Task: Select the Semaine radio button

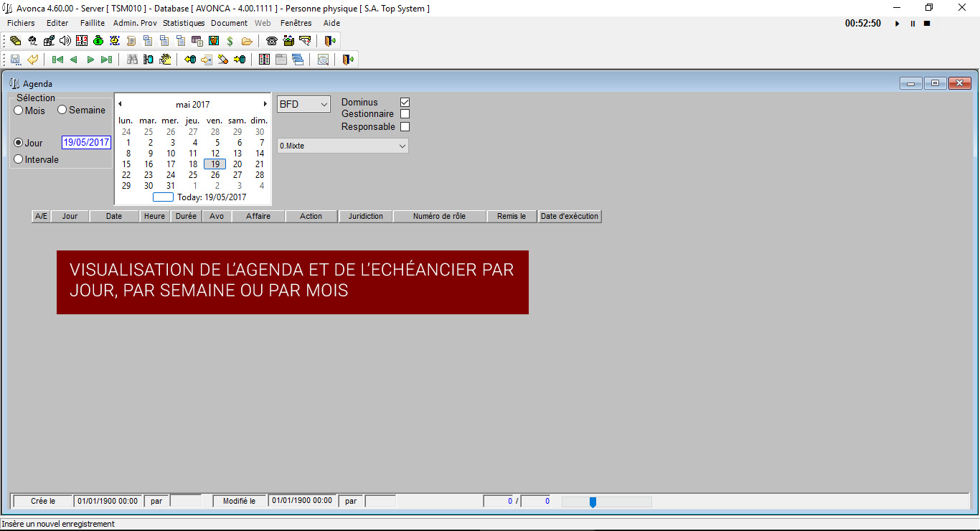Action: [62, 110]
